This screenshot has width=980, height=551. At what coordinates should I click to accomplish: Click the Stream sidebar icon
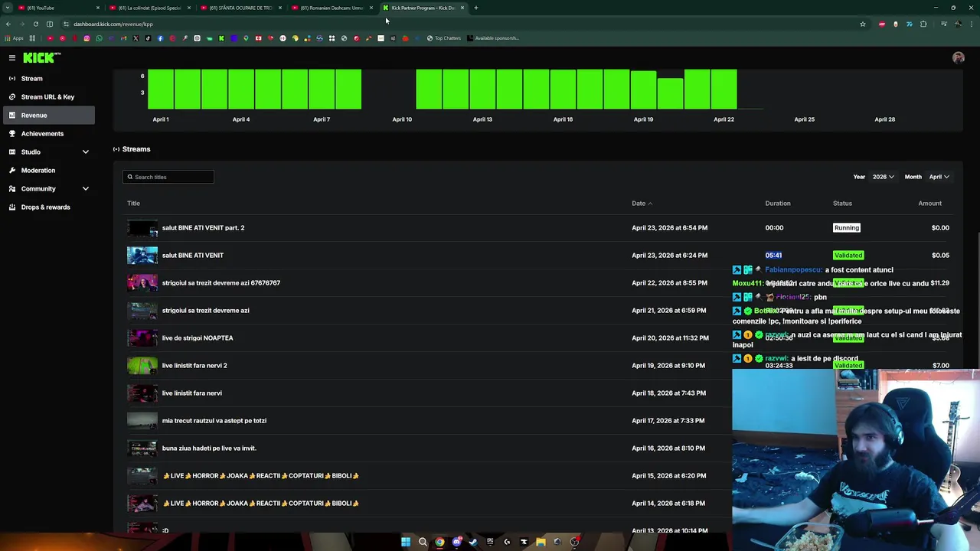click(12, 78)
